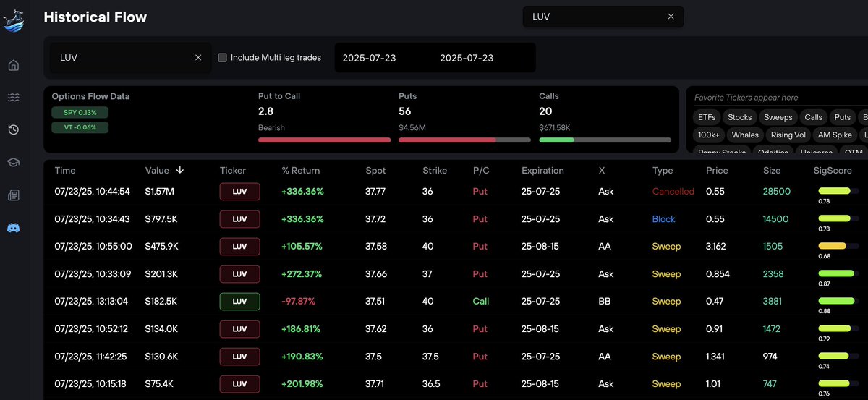The image size is (868, 400).
Task: Clear the top LUV search field
Action: tap(671, 17)
